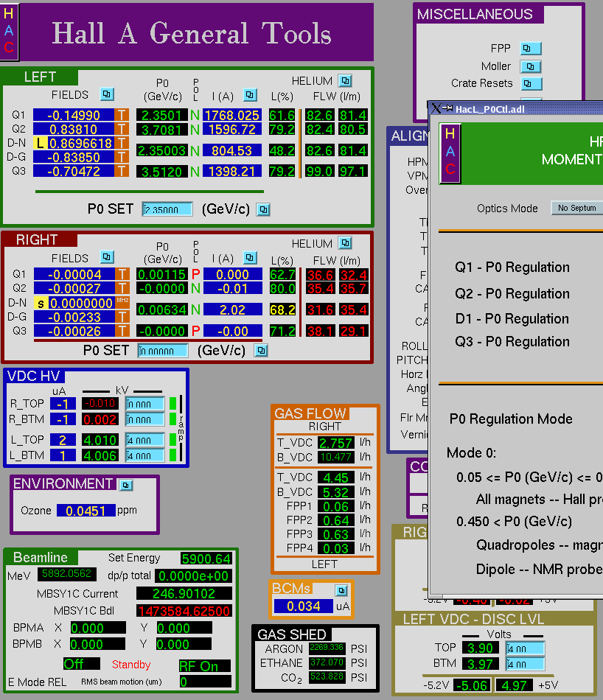Image resolution: width=603 pixels, height=700 pixels.
Task: Edit L_BTM VDC HV setpoint field
Action: click(144, 455)
